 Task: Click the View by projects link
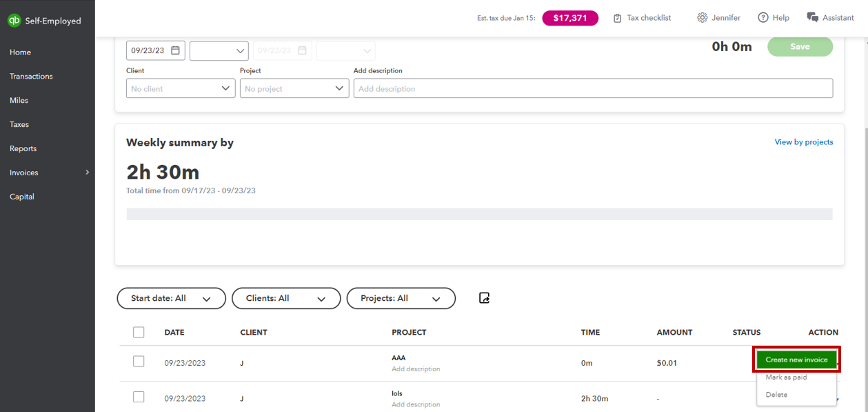pos(803,142)
